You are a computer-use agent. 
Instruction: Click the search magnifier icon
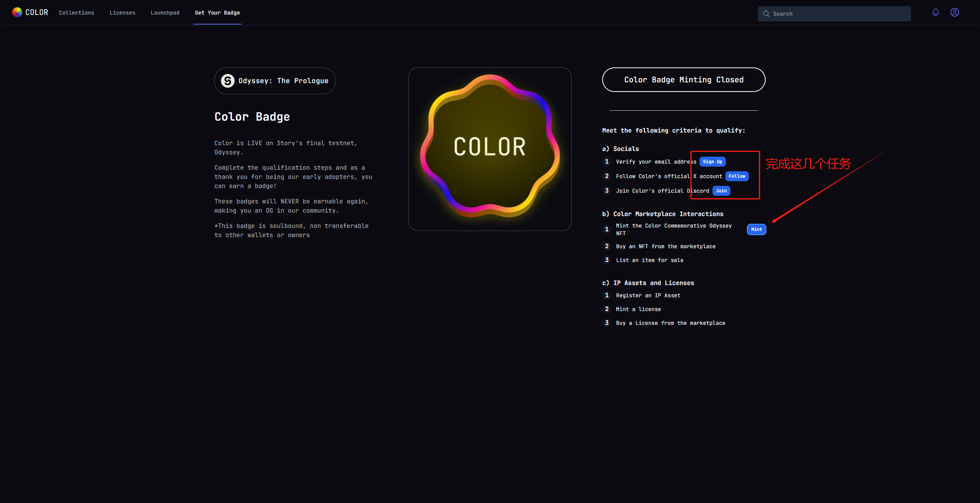766,14
